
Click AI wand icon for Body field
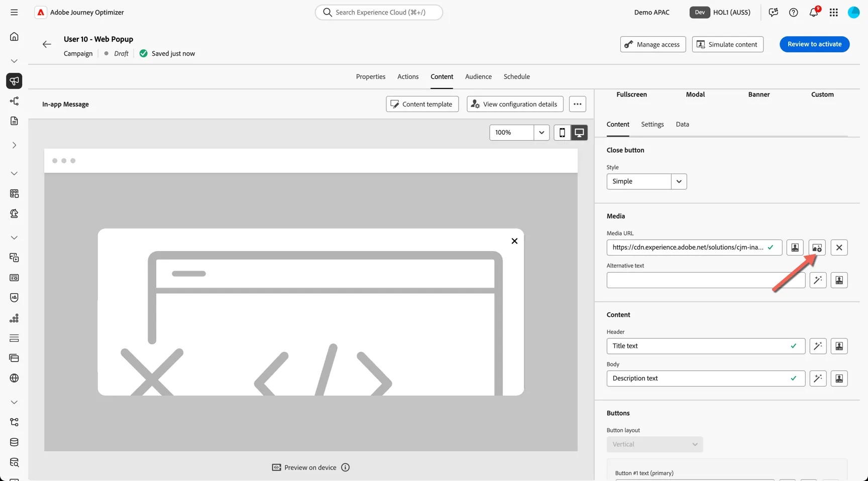point(818,379)
